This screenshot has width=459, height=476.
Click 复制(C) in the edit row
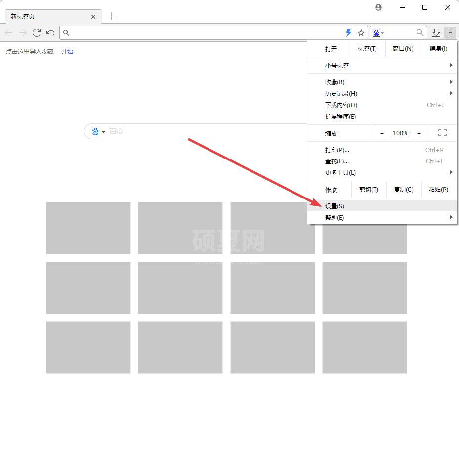pyautogui.click(x=404, y=190)
